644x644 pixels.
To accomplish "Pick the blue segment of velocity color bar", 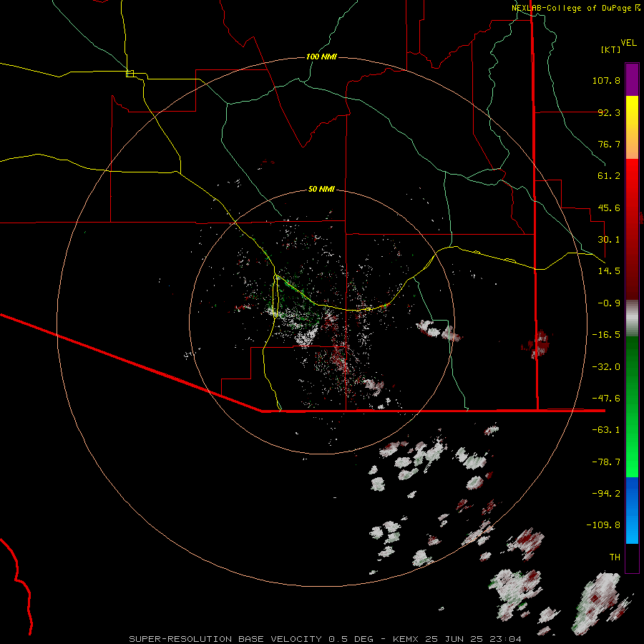I will tap(632, 510).
